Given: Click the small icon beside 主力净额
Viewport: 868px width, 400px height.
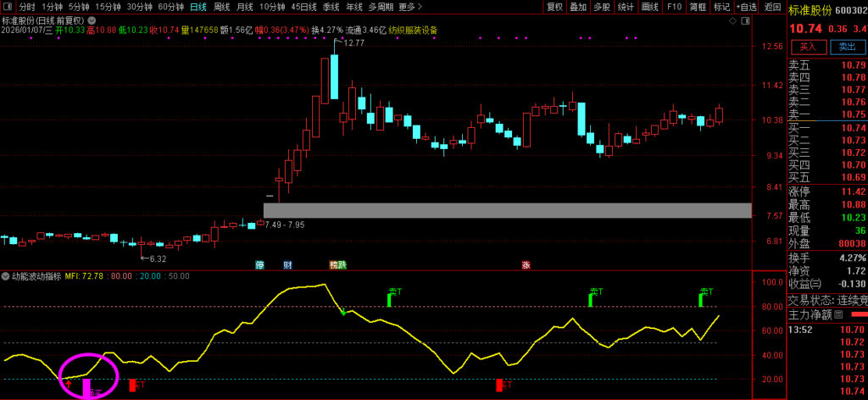Looking at the screenshot, I should 838,314.
